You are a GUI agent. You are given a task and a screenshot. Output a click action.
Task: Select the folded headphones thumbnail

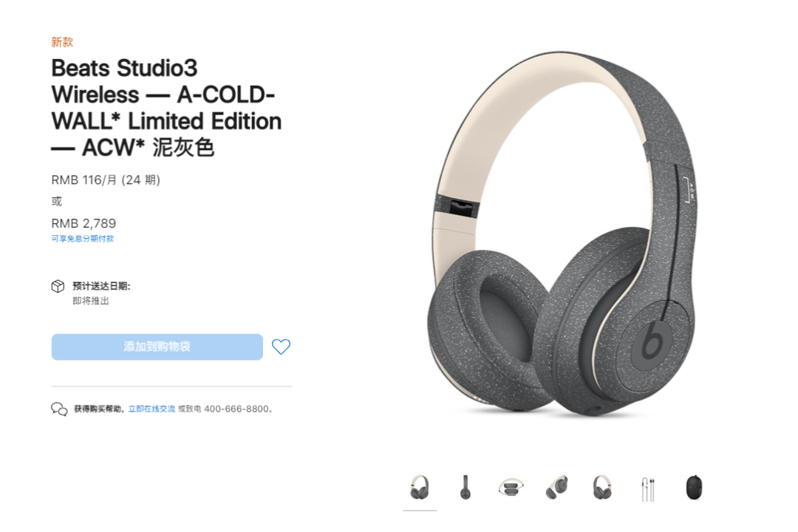point(511,487)
